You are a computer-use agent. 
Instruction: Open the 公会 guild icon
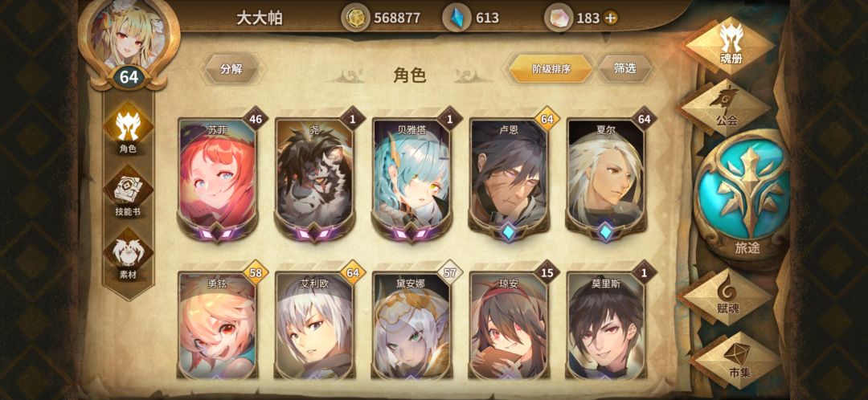(x=727, y=107)
